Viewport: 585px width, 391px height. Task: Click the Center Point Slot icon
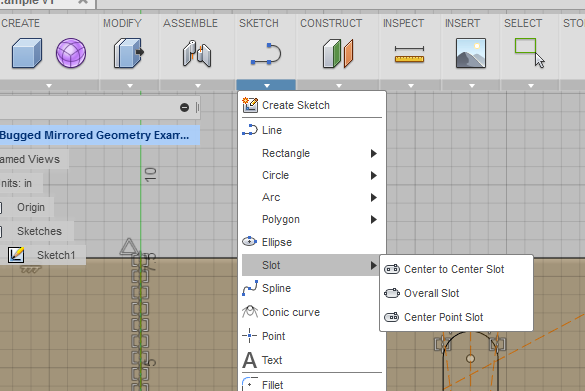point(392,317)
